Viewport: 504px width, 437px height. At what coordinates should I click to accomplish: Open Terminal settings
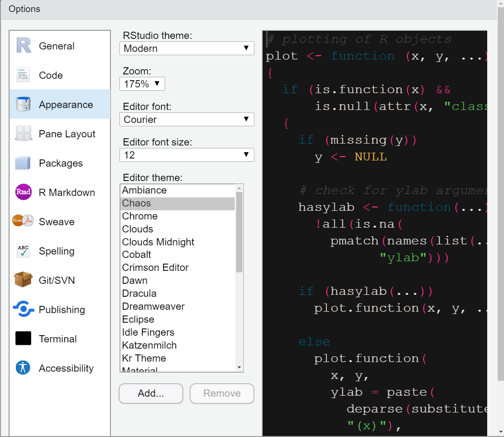[x=60, y=339]
